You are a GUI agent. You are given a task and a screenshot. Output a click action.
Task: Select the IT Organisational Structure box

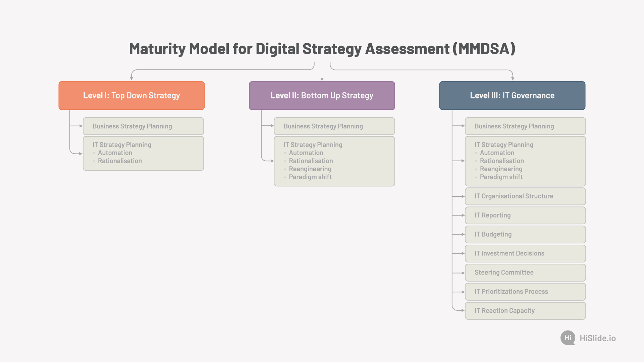click(x=525, y=196)
